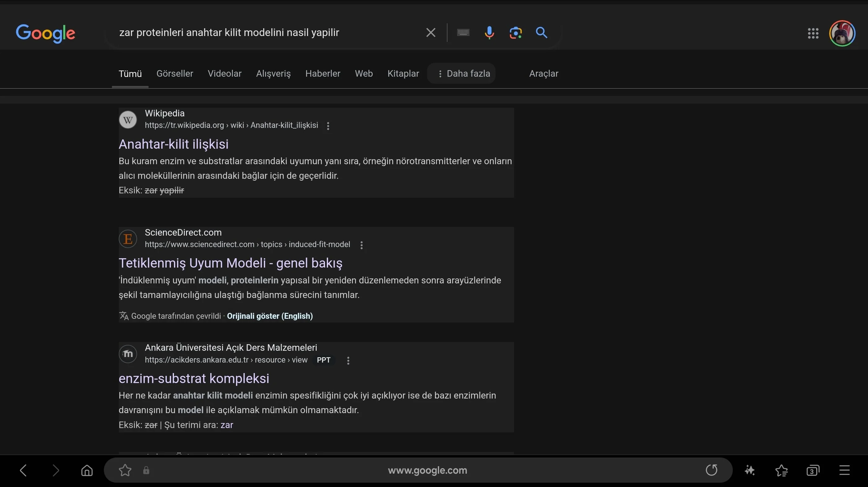Open more options for ScienceDirect result
The height and width of the screenshot is (487, 868).
coord(361,245)
